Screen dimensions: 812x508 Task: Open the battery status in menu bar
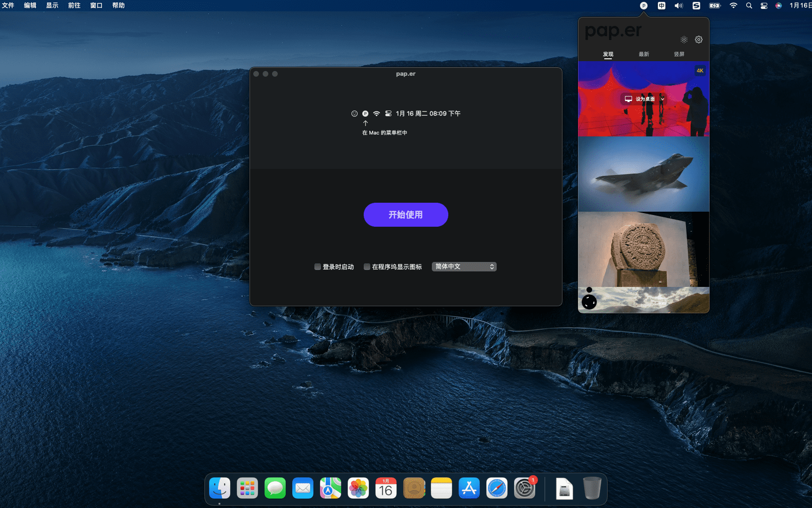click(x=715, y=6)
